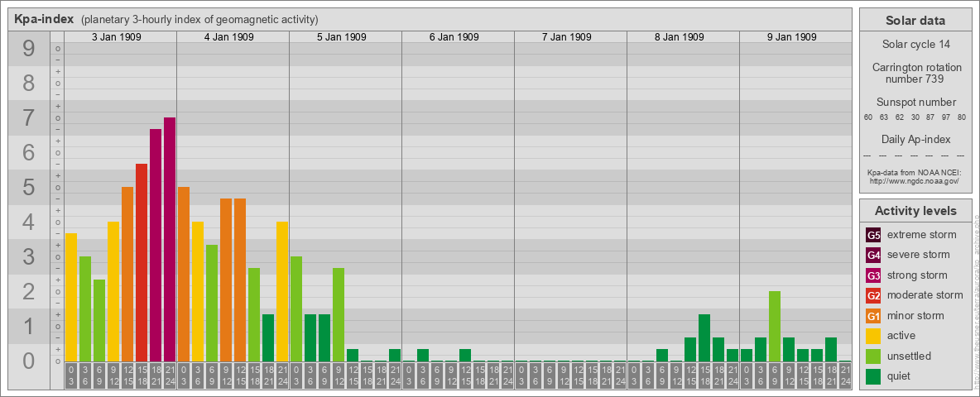The height and width of the screenshot is (397, 980).
Task: Click the Kp scale number 5
Action: tap(29, 187)
